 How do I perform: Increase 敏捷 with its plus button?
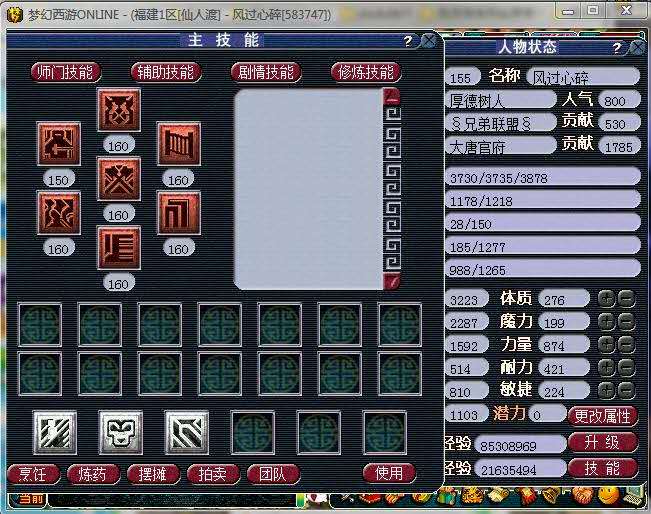pyautogui.click(x=607, y=390)
